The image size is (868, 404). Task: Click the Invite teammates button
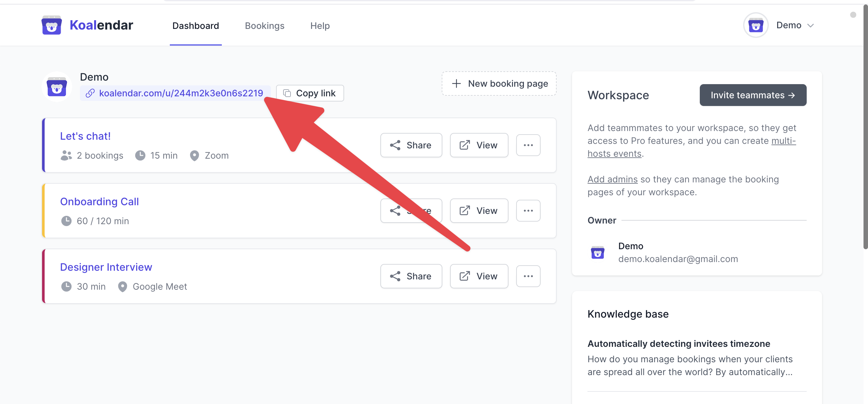(753, 95)
